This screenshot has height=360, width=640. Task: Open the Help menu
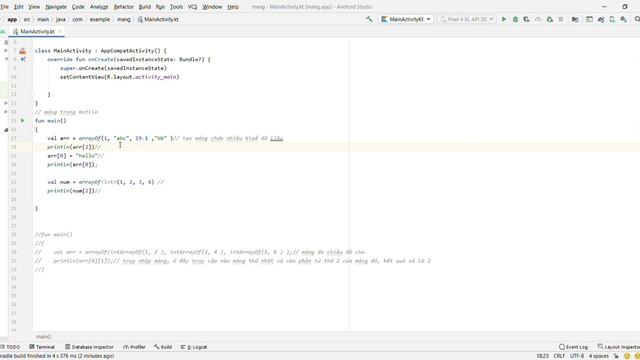coord(233,7)
